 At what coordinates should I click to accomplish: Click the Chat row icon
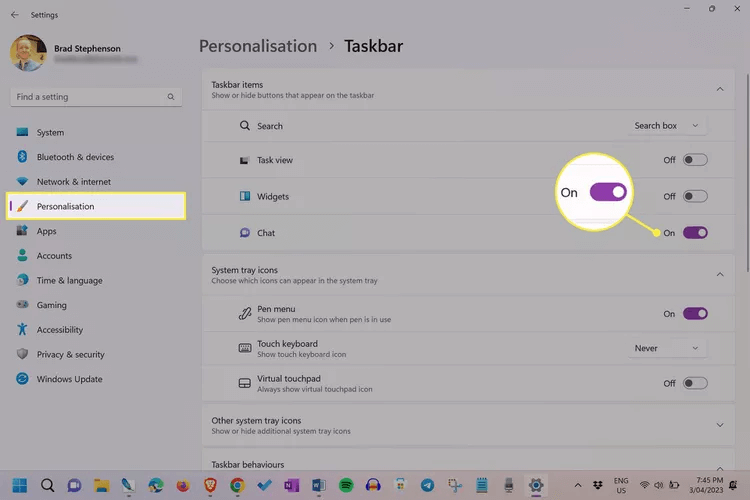[x=244, y=233]
